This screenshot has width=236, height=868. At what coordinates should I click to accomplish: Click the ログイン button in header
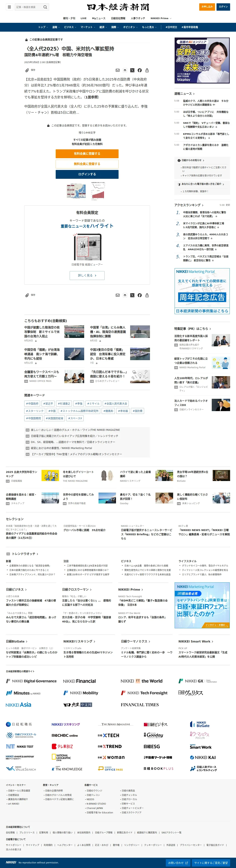[x=223, y=7]
